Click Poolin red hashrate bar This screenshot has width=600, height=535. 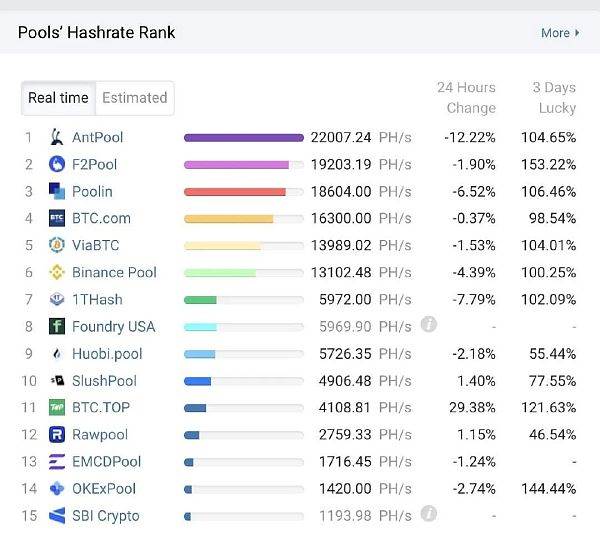[235, 192]
